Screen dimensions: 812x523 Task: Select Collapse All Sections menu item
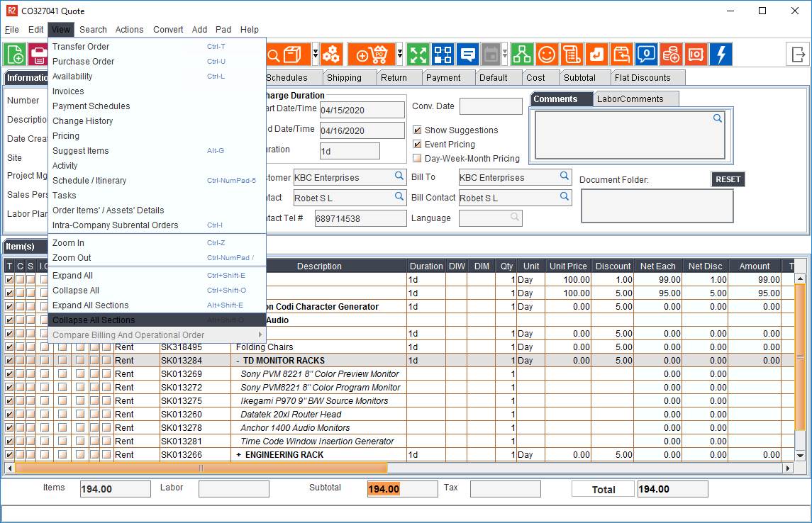[x=94, y=320]
